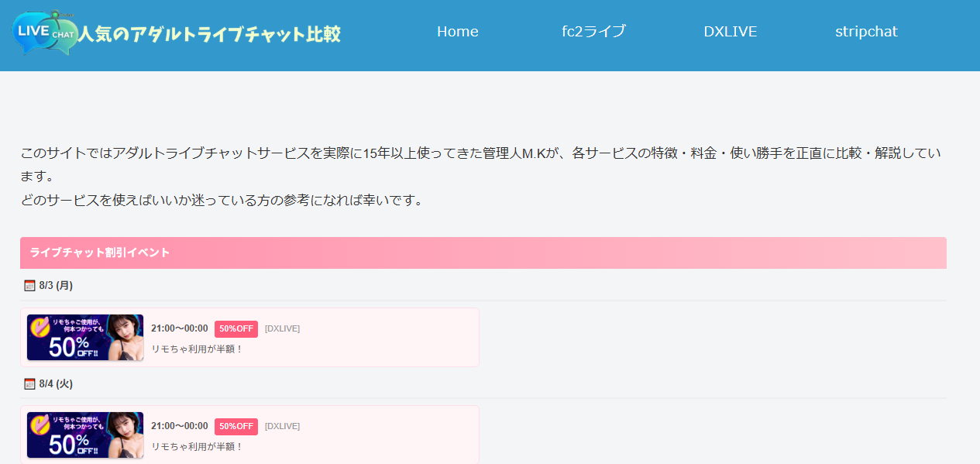Open the DXLIVE menu item
The width and height of the screenshot is (980, 464).
click(730, 32)
